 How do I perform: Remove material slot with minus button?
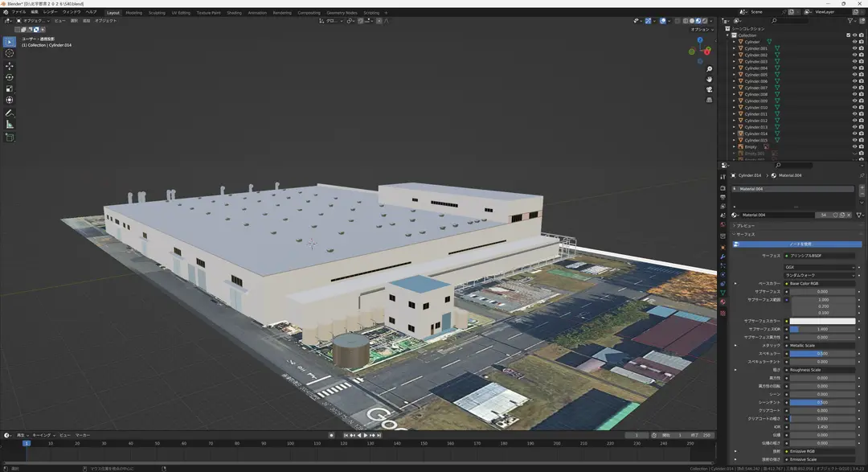(x=862, y=195)
